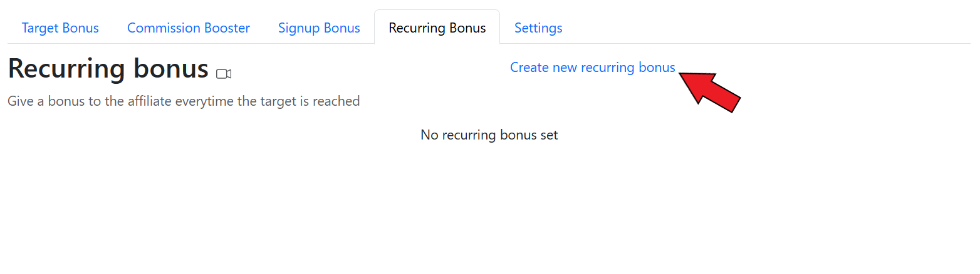Start creating a new recurring bonus
Screen dimensions: 980x274
[592, 68]
